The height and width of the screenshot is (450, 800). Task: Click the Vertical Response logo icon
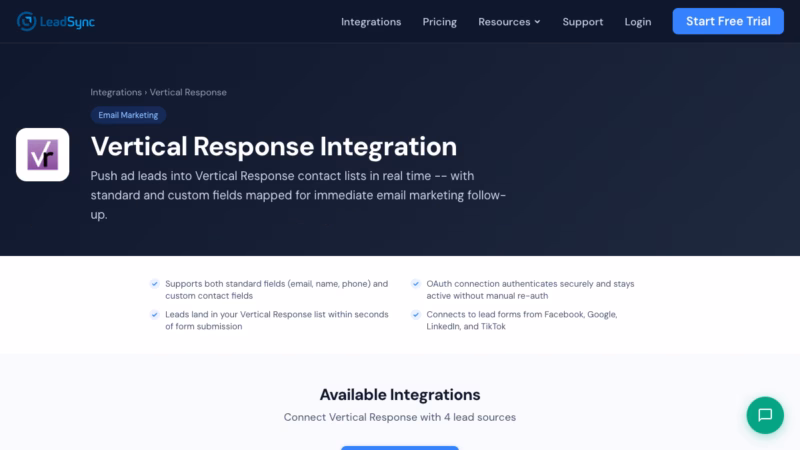click(42, 155)
